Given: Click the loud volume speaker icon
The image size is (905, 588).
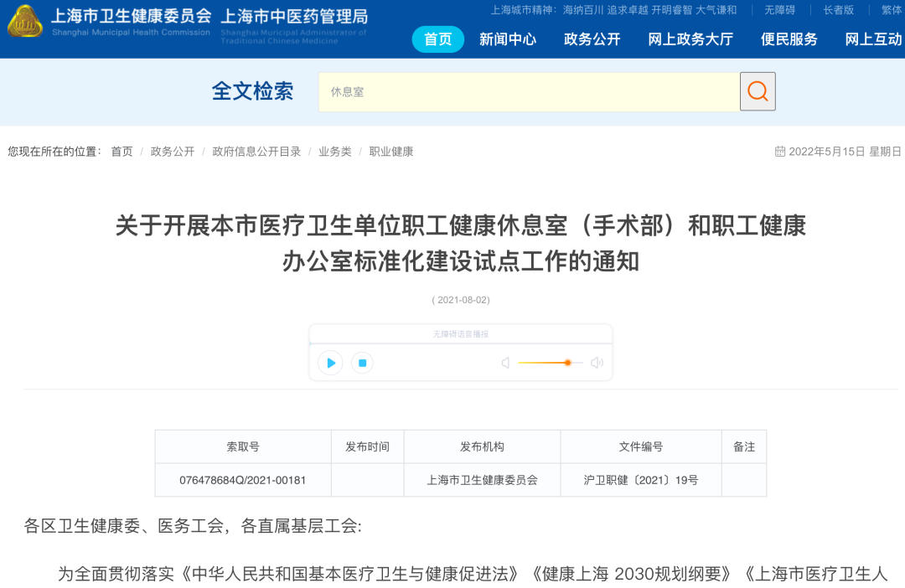Looking at the screenshot, I should coord(597,363).
